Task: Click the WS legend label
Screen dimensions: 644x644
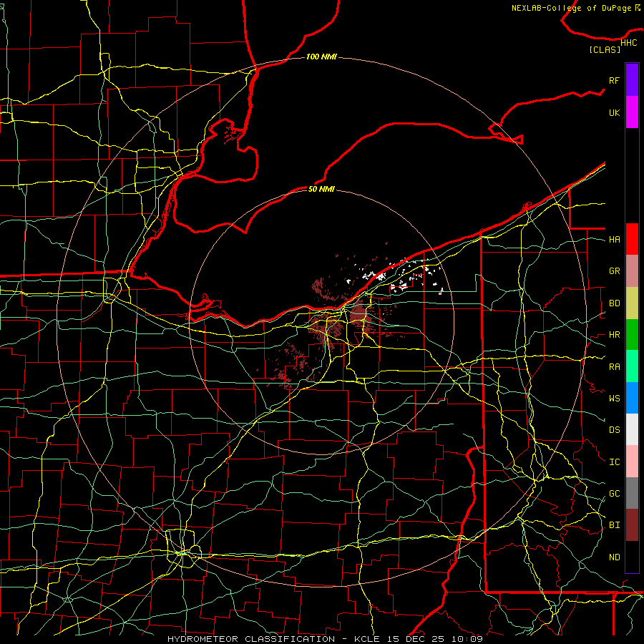Action: 615,398
